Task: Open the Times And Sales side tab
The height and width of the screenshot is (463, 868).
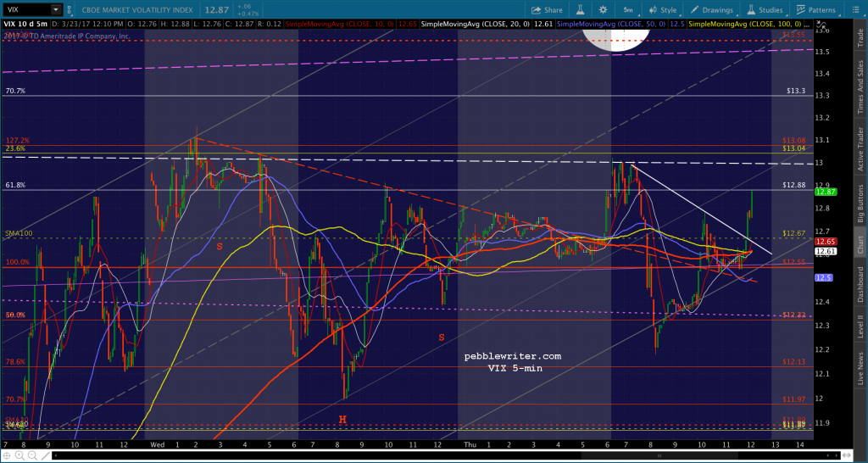Action: (x=860, y=88)
